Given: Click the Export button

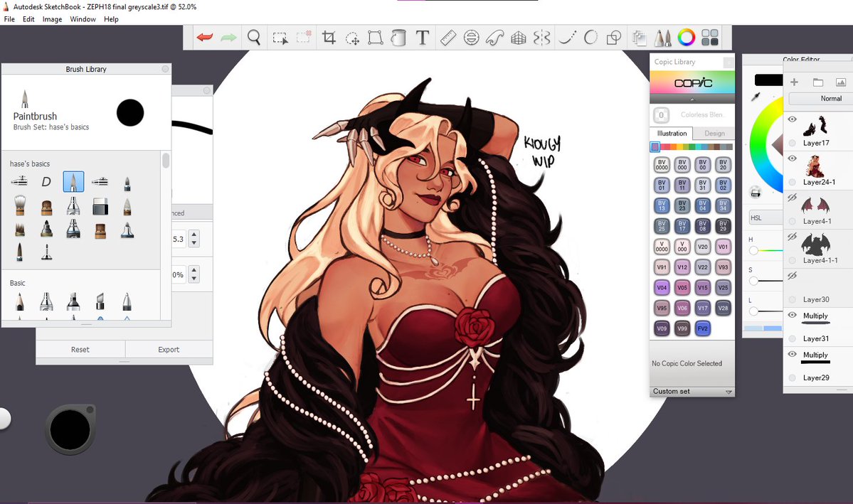Looking at the screenshot, I should pyautogui.click(x=169, y=350).
